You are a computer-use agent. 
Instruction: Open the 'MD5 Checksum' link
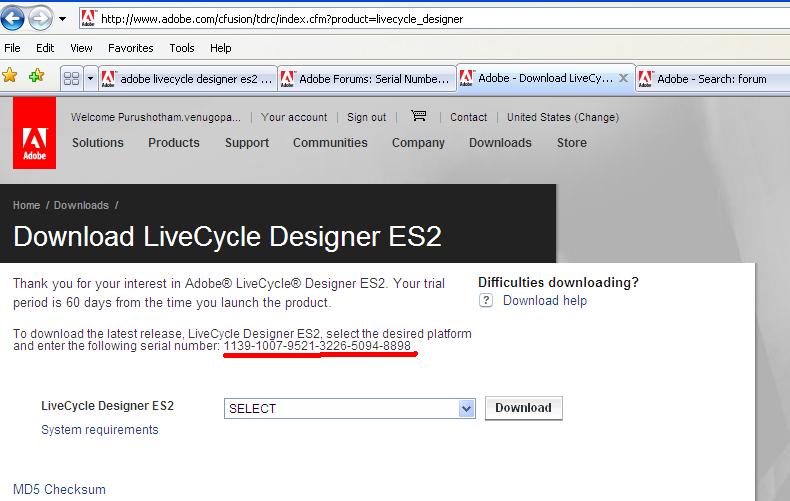tap(59, 489)
